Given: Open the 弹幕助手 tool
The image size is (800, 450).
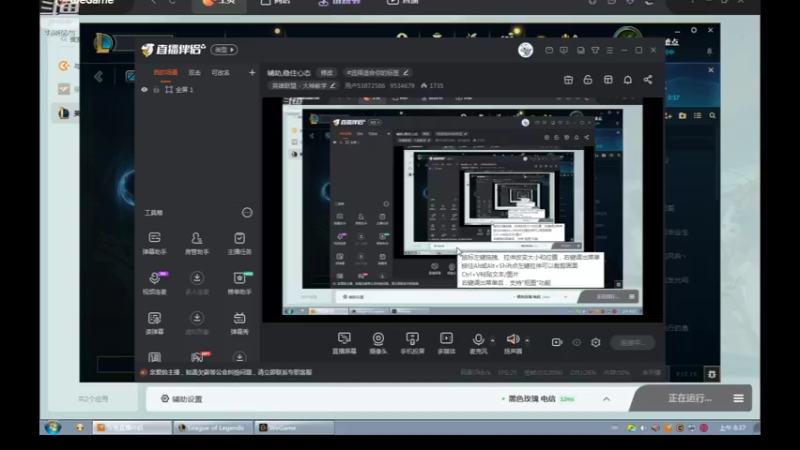Looking at the screenshot, I should coord(155,243).
